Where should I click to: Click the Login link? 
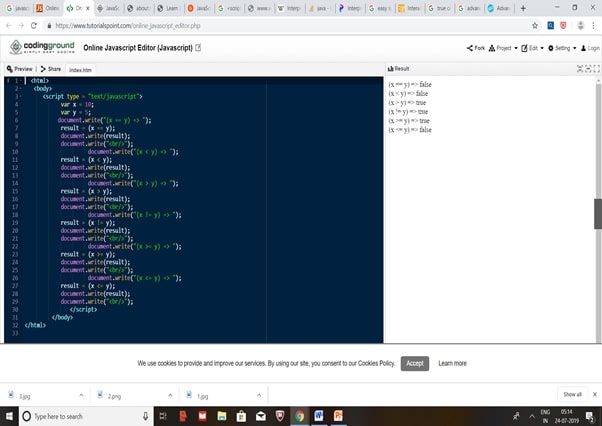(590, 48)
